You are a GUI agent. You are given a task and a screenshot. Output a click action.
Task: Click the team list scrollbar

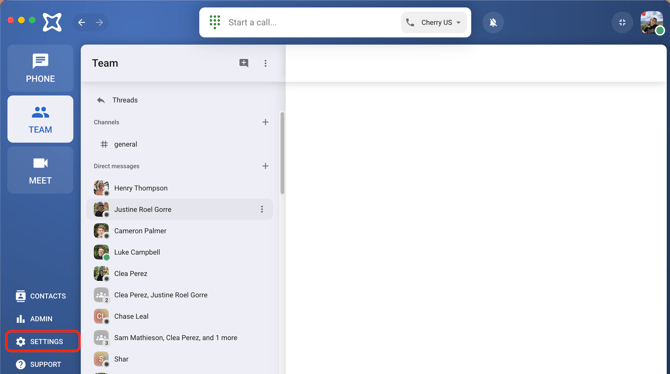point(282,153)
